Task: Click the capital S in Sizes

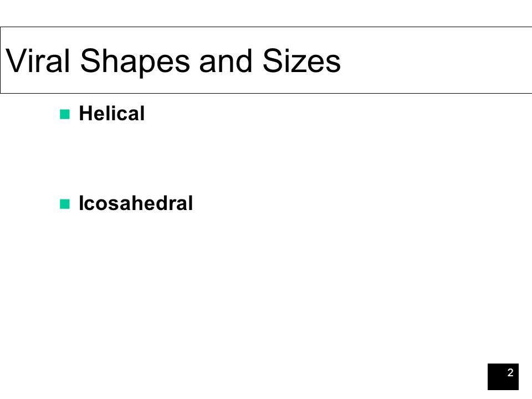Action: (x=273, y=60)
